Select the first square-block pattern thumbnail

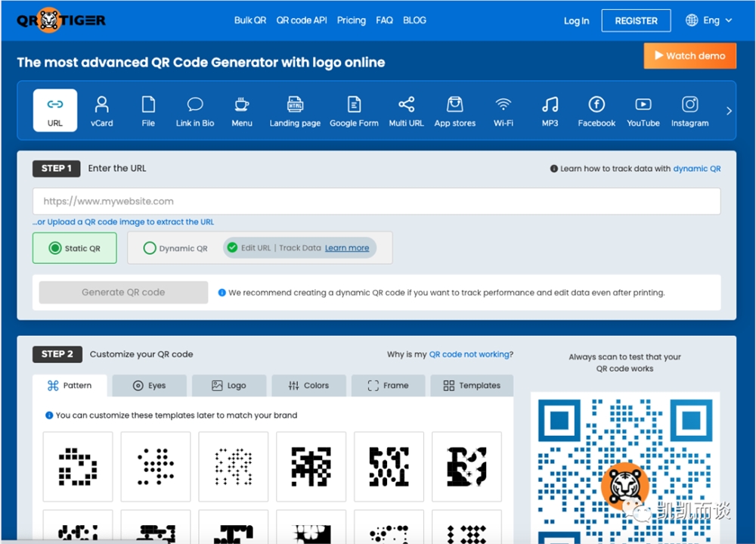(x=78, y=466)
